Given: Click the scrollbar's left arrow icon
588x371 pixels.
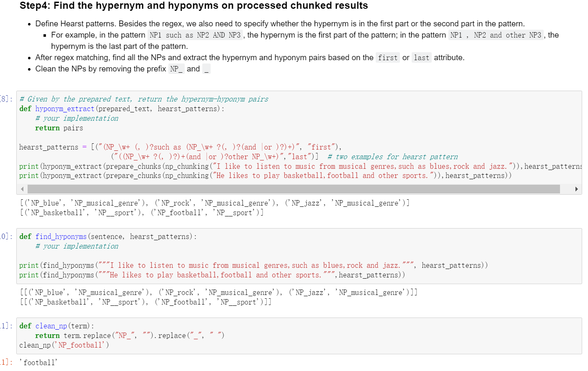Looking at the screenshot, I should pyautogui.click(x=22, y=189).
